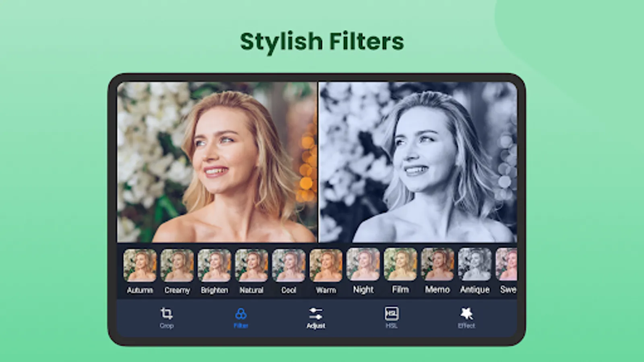
Task: Apply the Cool filter thumbnail
Action: tap(289, 265)
